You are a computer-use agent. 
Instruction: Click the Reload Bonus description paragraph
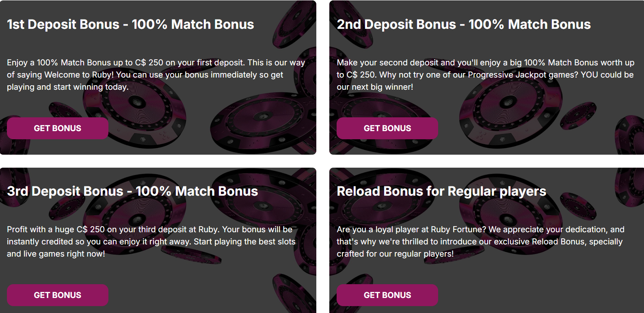pos(481,242)
